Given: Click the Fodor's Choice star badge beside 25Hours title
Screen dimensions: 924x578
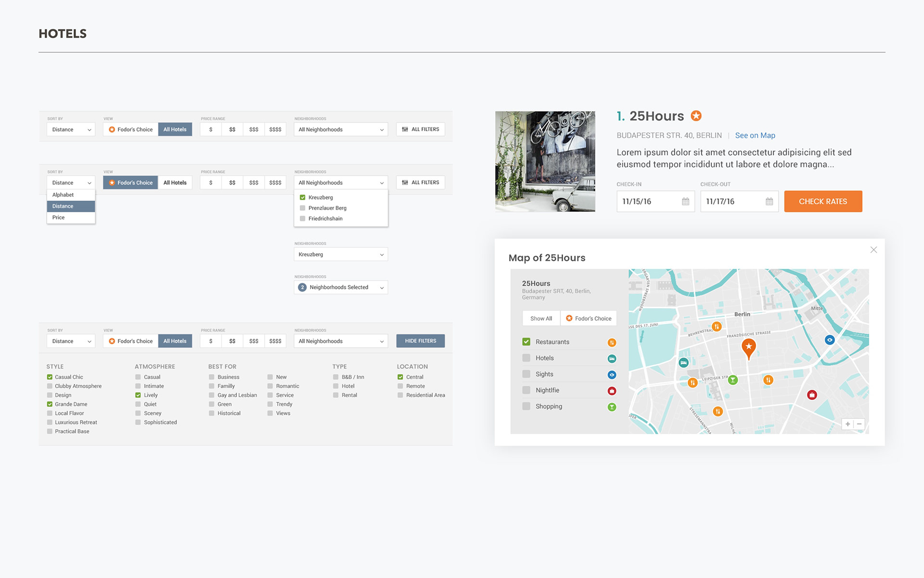Looking at the screenshot, I should tap(696, 116).
